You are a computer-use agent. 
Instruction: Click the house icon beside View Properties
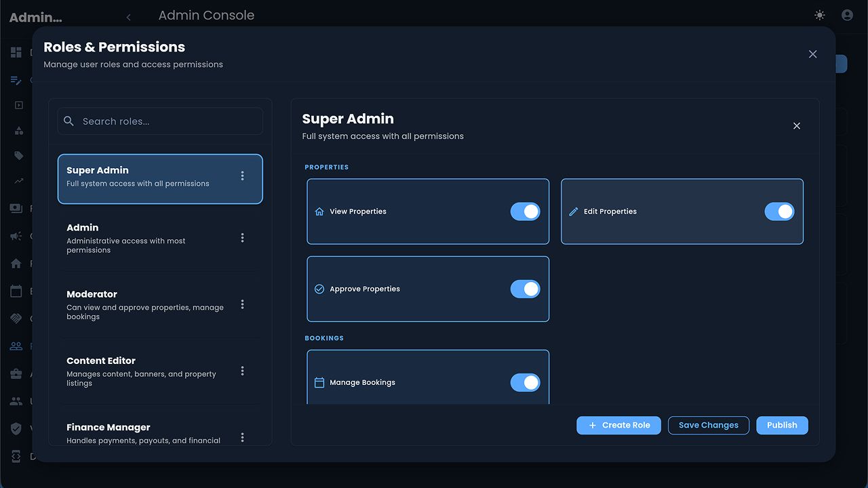pyautogui.click(x=319, y=211)
